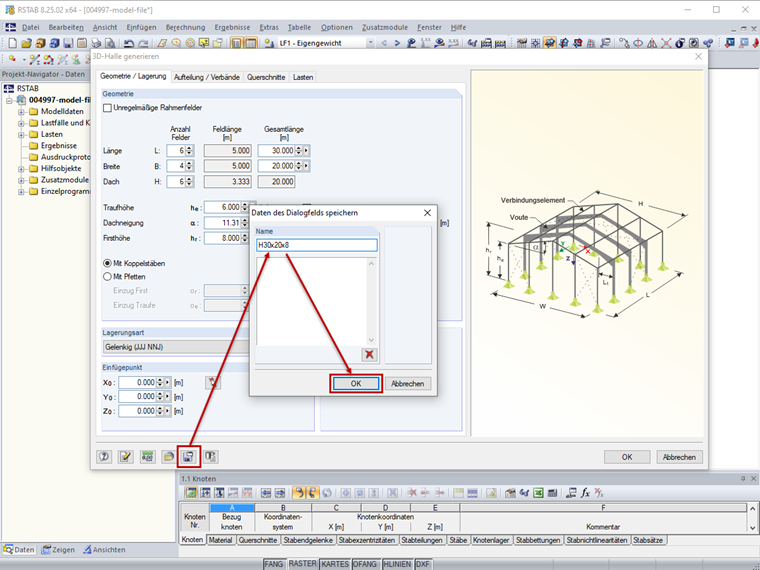The height and width of the screenshot is (570, 760).
Task: Expand the Zusatzmodule tree folder
Action: tap(21, 180)
